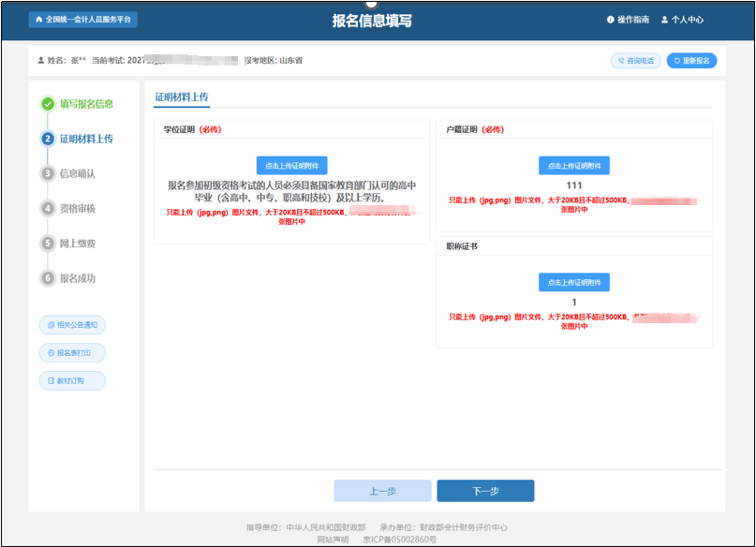756x547 pixels.
Task: Click the phone icon on 咨询电话
Action: tap(620, 60)
